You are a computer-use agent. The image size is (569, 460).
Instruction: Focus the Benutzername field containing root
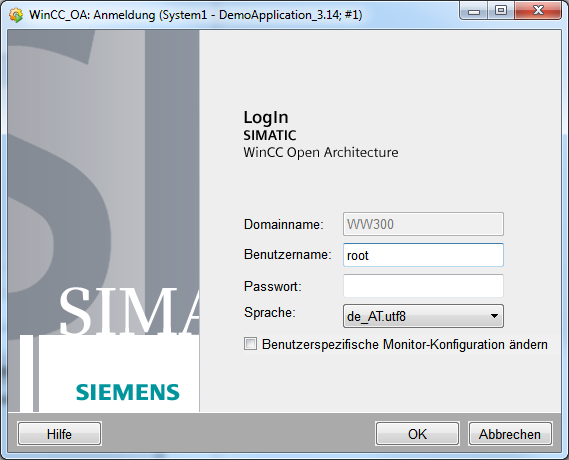pos(423,255)
